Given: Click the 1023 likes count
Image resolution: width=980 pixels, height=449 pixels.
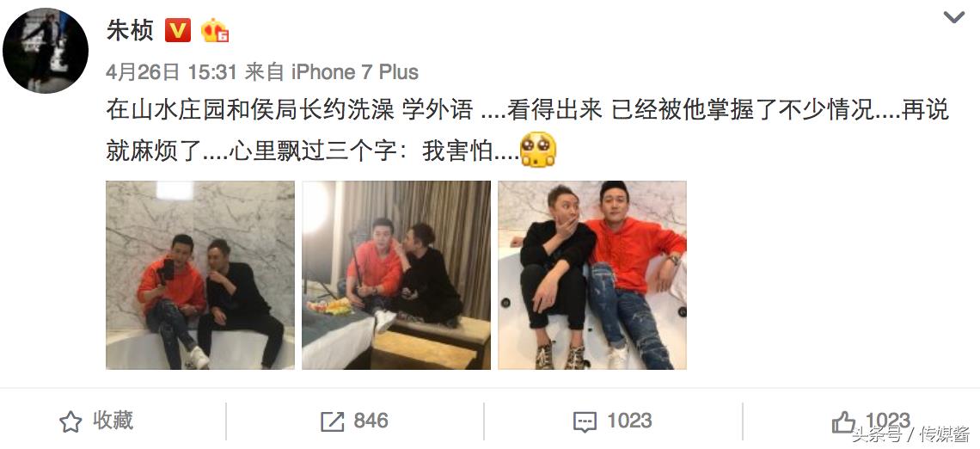Looking at the screenshot, I should [x=888, y=421].
